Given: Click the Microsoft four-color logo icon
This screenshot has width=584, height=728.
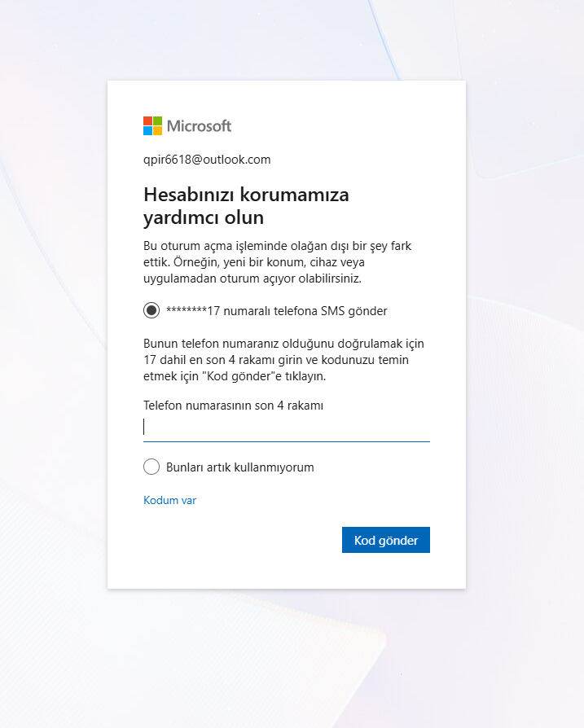Looking at the screenshot, I should [153, 126].
